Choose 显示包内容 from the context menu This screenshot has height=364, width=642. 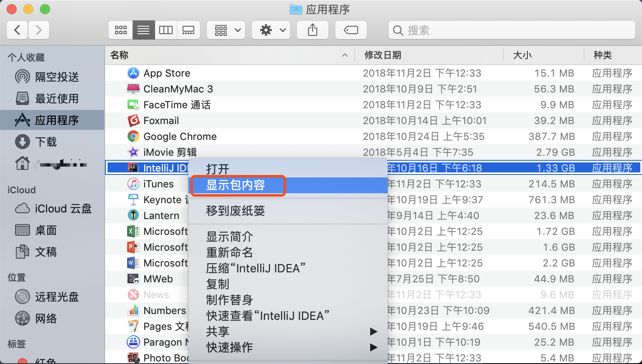[288, 185]
